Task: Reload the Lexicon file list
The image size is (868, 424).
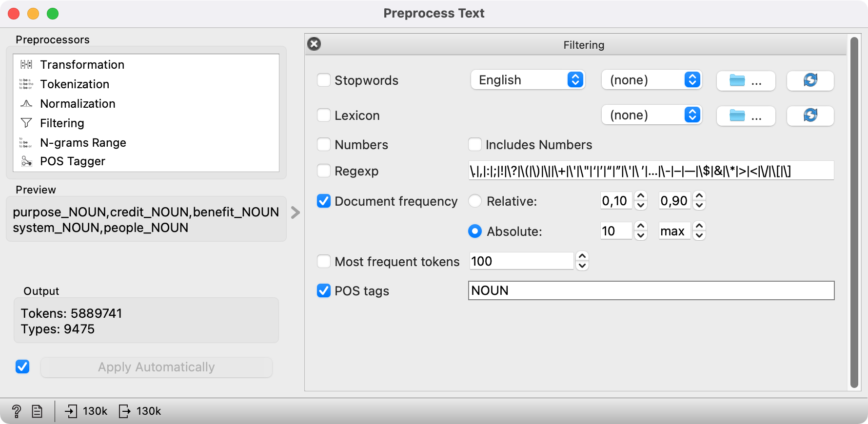Action: pyautogui.click(x=810, y=116)
